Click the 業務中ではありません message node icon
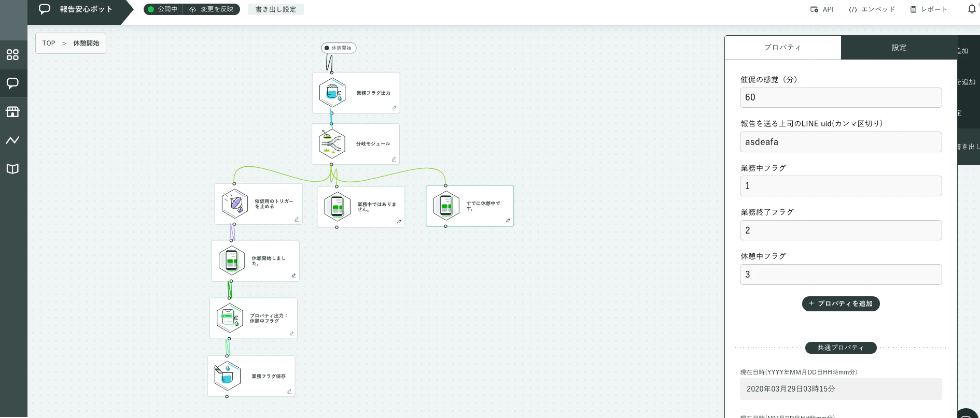Image resolution: width=980 pixels, height=418 pixels. (337, 206)
